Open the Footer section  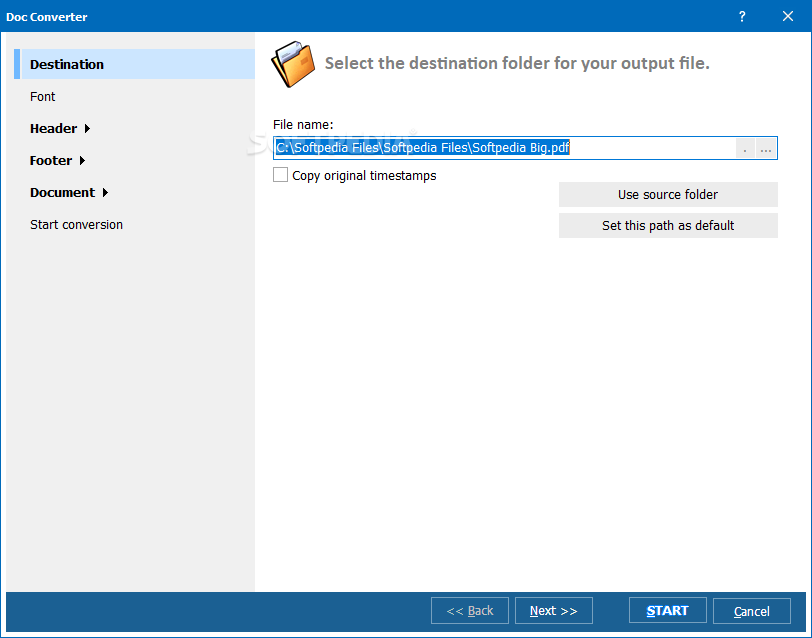[51, 161]
